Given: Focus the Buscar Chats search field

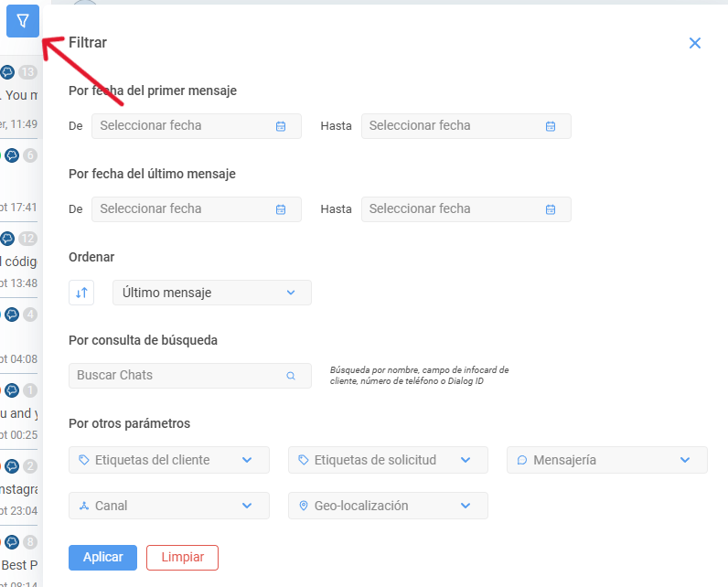Looking at the screenshot, I should [190, 376].
